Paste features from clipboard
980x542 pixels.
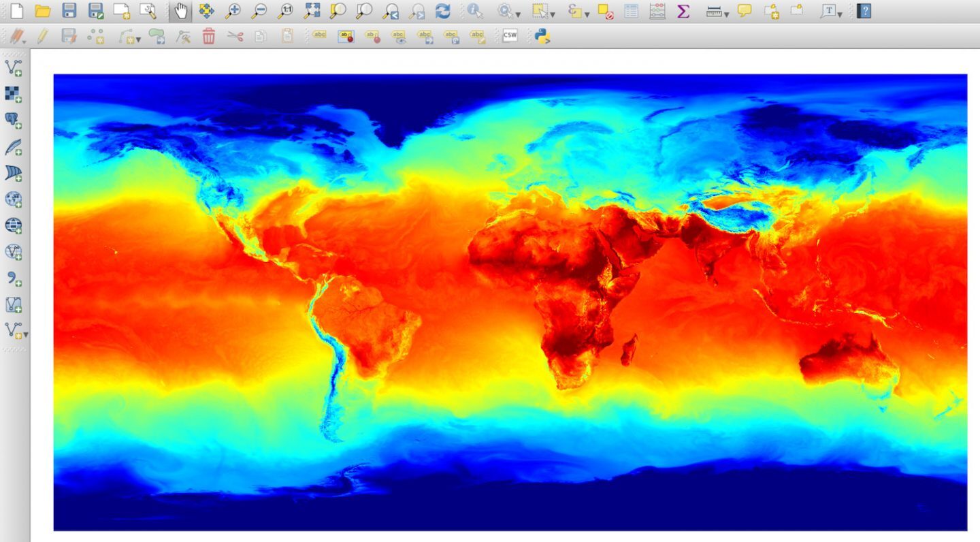pos(287,36)
